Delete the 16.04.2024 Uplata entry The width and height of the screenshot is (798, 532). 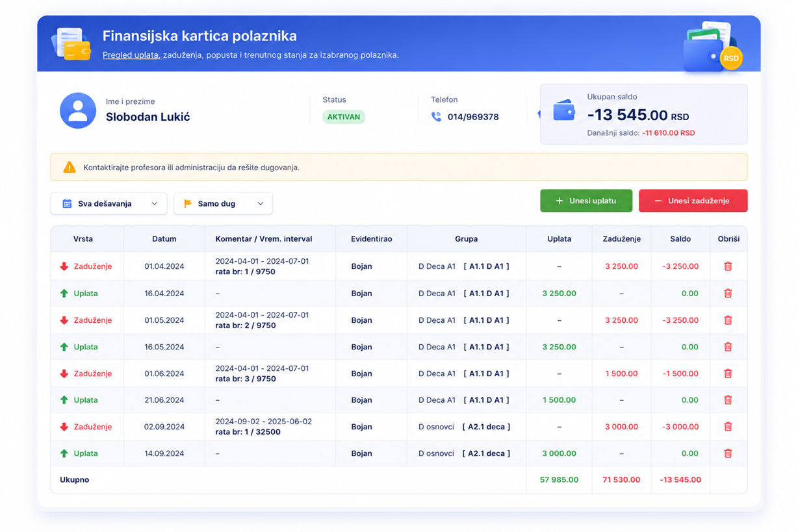point(728,294)
